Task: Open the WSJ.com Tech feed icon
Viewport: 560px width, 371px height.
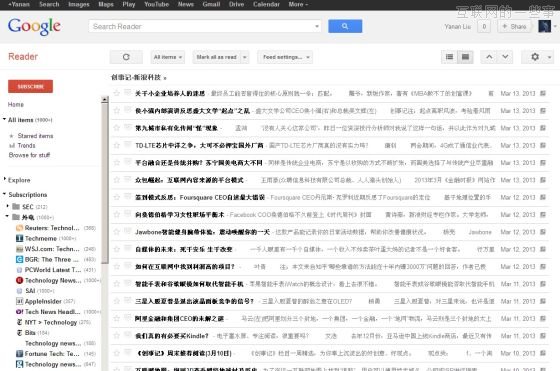Action: click(x=19, y=249)
